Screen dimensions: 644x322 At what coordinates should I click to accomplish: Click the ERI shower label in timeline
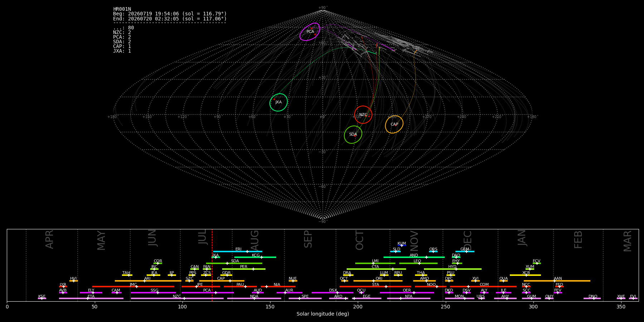tap(238, 249)
